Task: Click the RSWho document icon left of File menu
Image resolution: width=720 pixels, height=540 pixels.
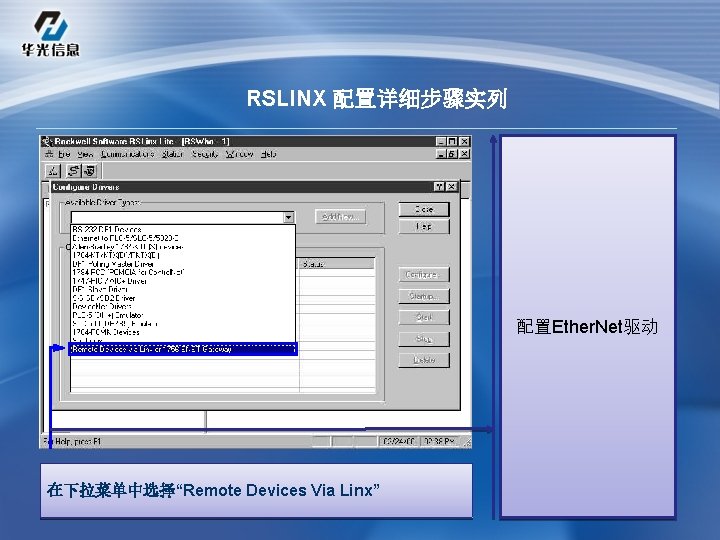Action: pyautogui.click(x=49, y=154)
